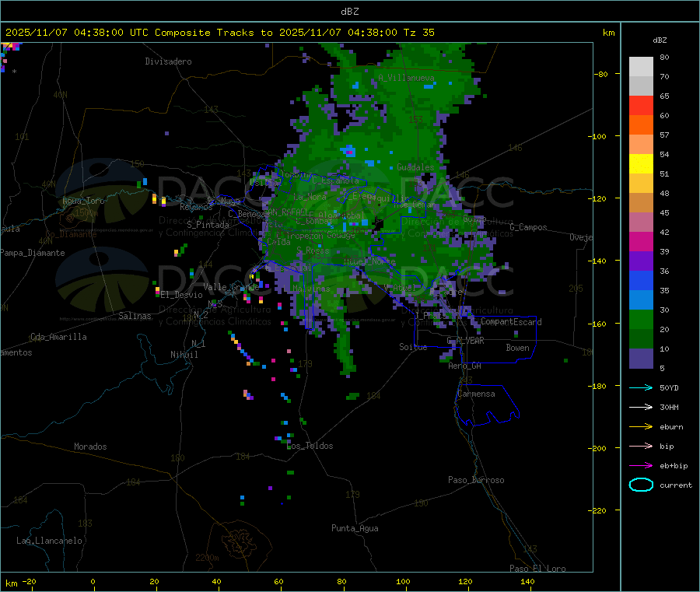Click the Valle_Grande map label
This screenshot has height=592, width=700.
point(231,286)
